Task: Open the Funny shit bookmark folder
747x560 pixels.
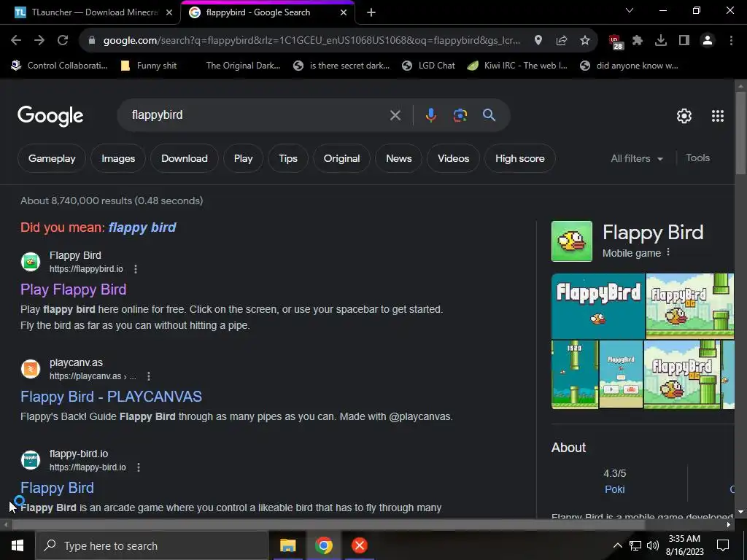Action: [x=149, y=66]
